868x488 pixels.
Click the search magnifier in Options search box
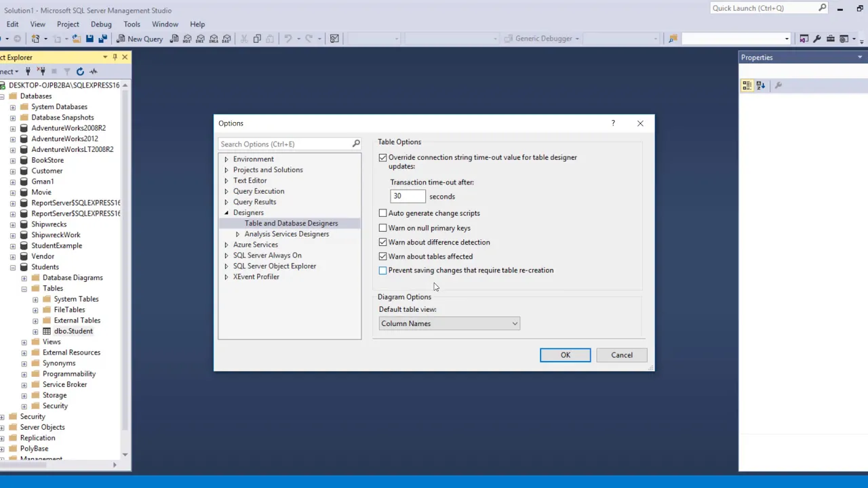coord(355,144)
